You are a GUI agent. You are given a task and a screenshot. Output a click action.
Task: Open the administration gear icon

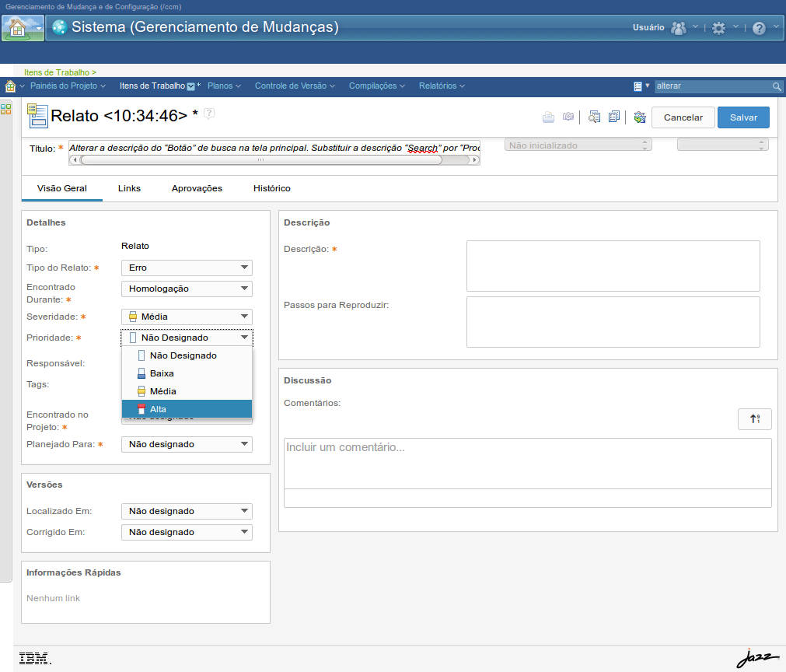point(719,28)
